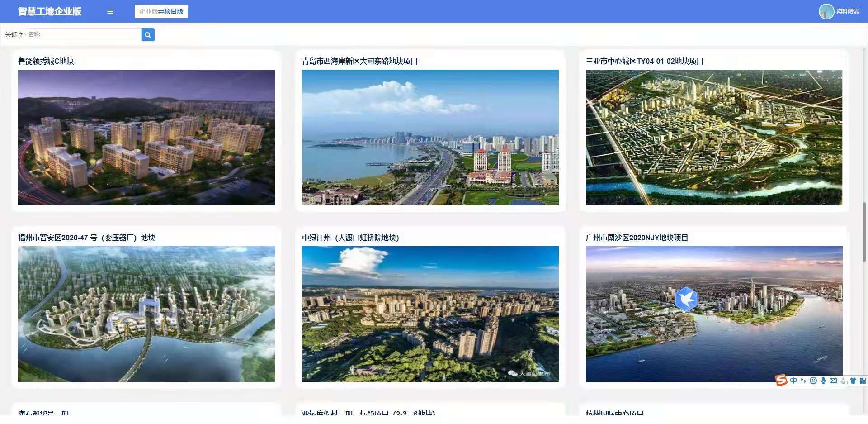Open the IME soft keyboard icon
Screen dimensions: 868x424
coord(833,381)
